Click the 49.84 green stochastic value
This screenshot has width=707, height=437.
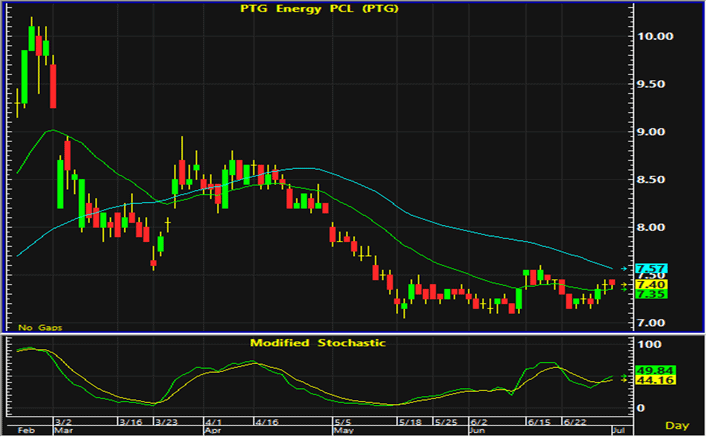coord(655,371)
